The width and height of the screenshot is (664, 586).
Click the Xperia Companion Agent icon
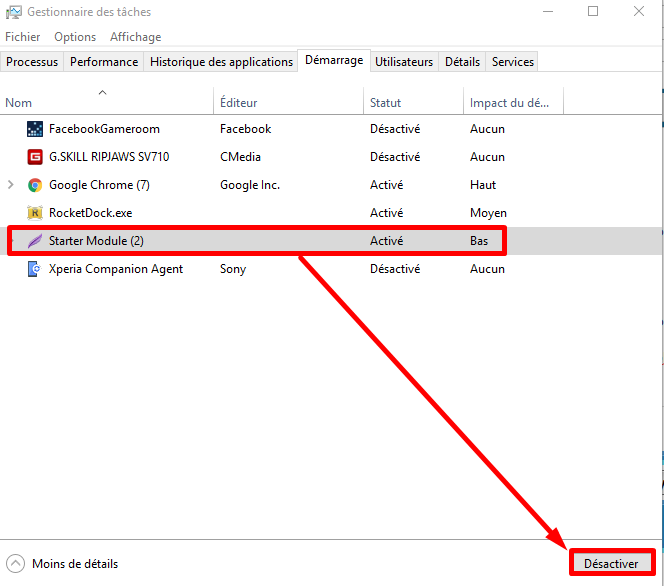(35, 269)
